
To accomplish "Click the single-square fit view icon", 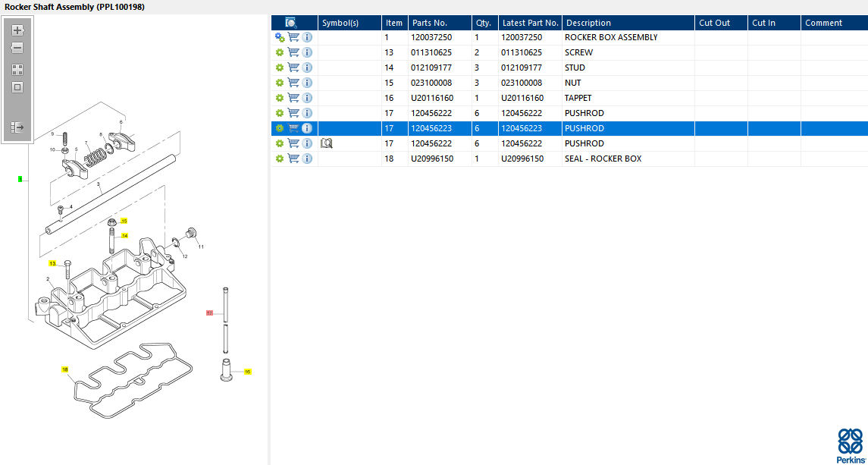I will pos(17,87).
